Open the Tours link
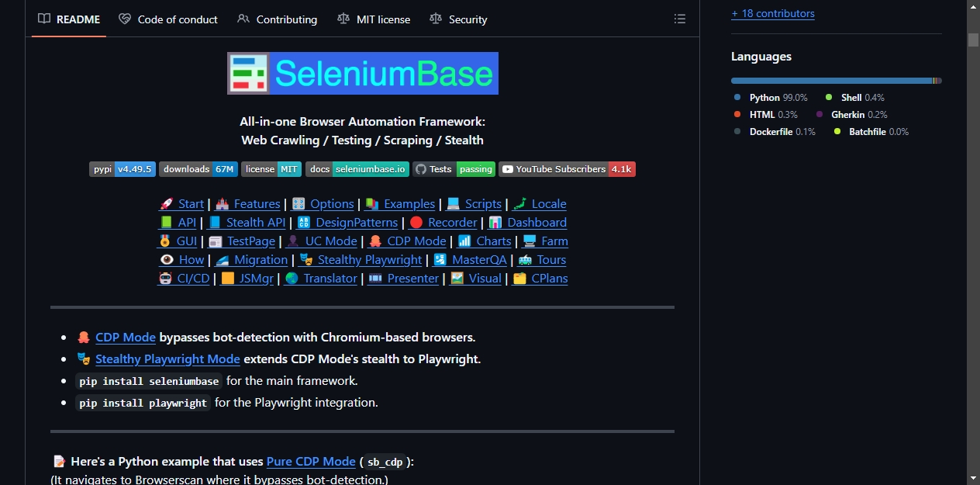 tap(542, 260)
